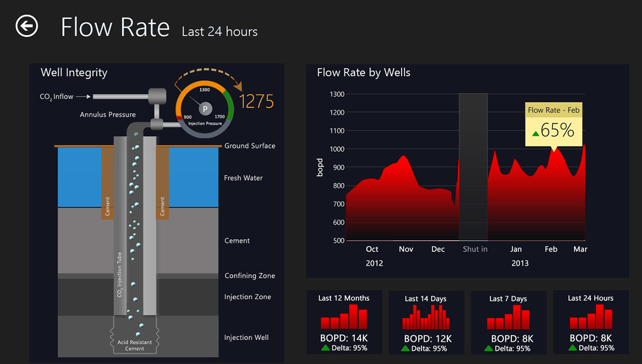This screenshot has height=364, width=642.
Task: Select the Mar label on chart axis
Action: pyautogui.click(x=580, y=249)
